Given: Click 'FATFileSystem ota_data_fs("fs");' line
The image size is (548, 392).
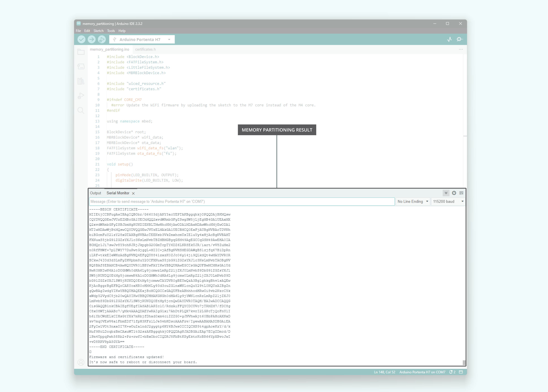Looking at the screenshot, I should click(142, 153).
